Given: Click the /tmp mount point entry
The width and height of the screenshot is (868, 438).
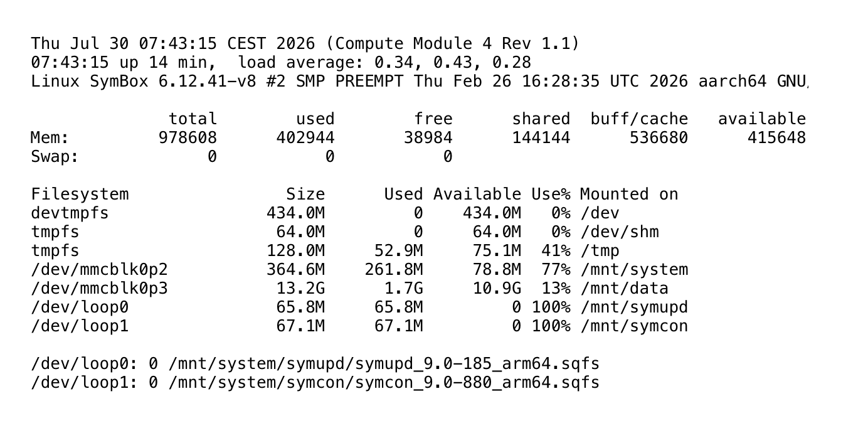Looking at the screenshot, I should click(x=600, y=251).
